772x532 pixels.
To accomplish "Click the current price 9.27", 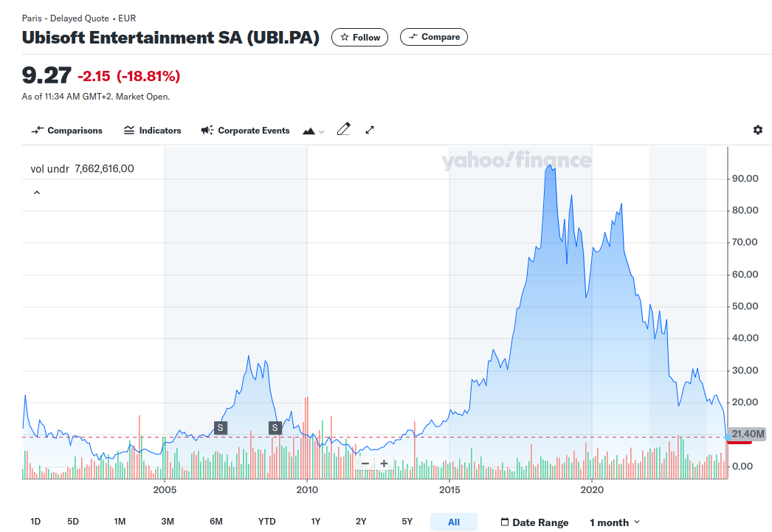I will [x=46, y=76].
